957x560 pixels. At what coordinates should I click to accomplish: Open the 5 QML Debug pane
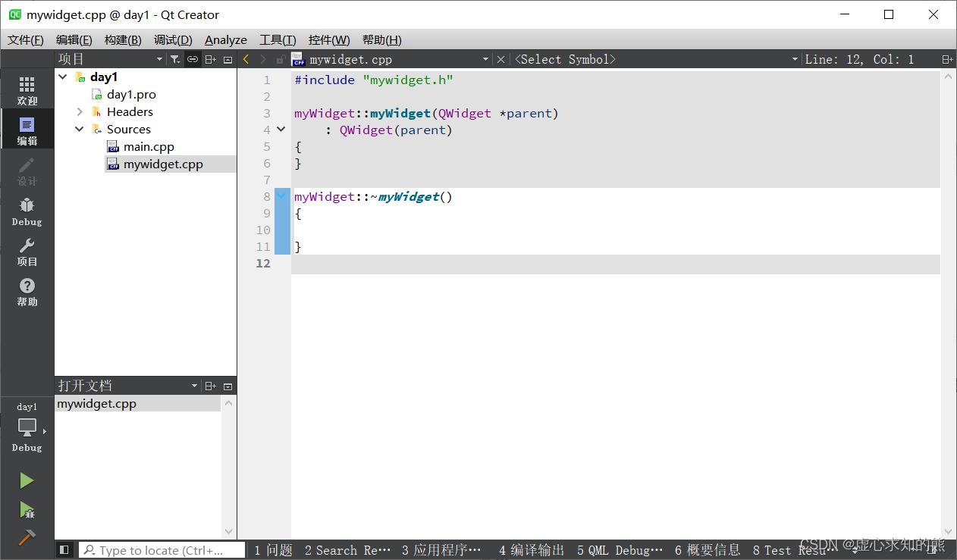click(x=619, y=550)
